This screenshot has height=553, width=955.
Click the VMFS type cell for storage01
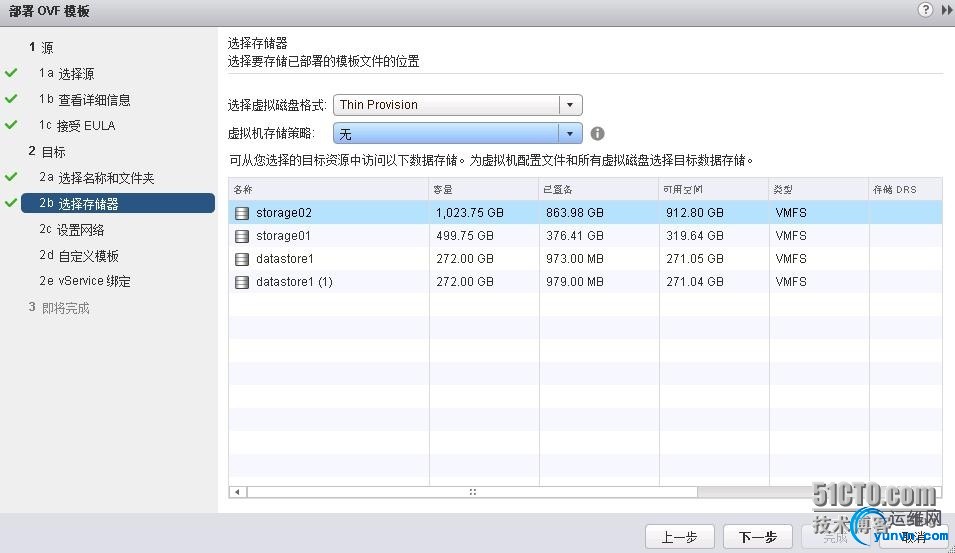pos(791,236)
